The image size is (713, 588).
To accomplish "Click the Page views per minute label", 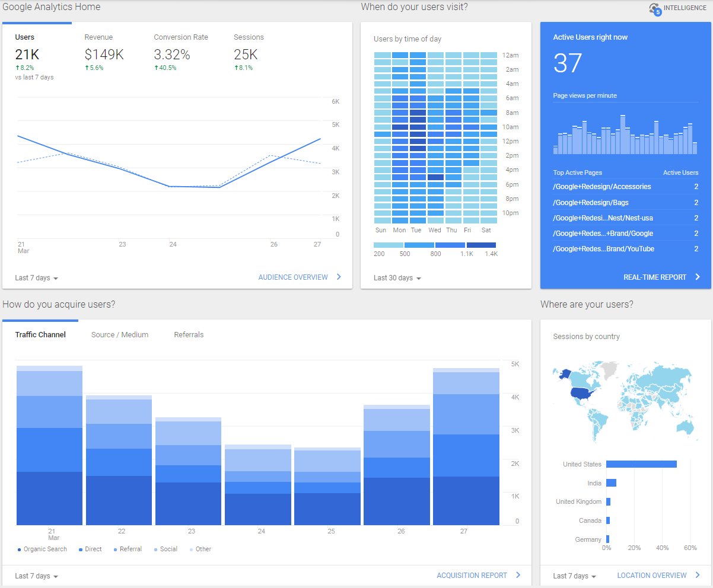I will [x=585, y=96].
